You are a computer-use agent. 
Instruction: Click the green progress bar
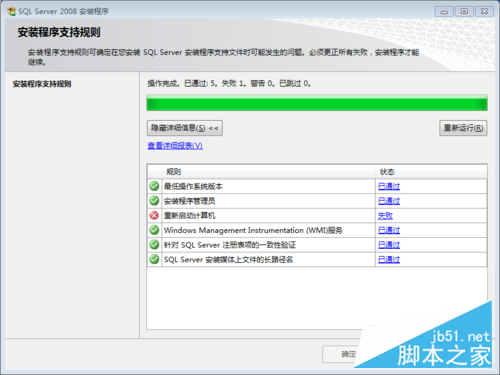click(x=317, y=103)
